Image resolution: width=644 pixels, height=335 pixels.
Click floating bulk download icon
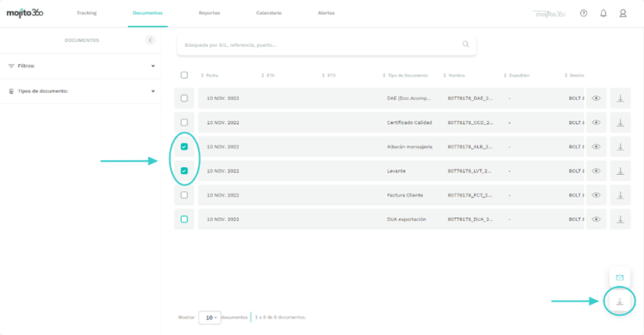point(620,301)
